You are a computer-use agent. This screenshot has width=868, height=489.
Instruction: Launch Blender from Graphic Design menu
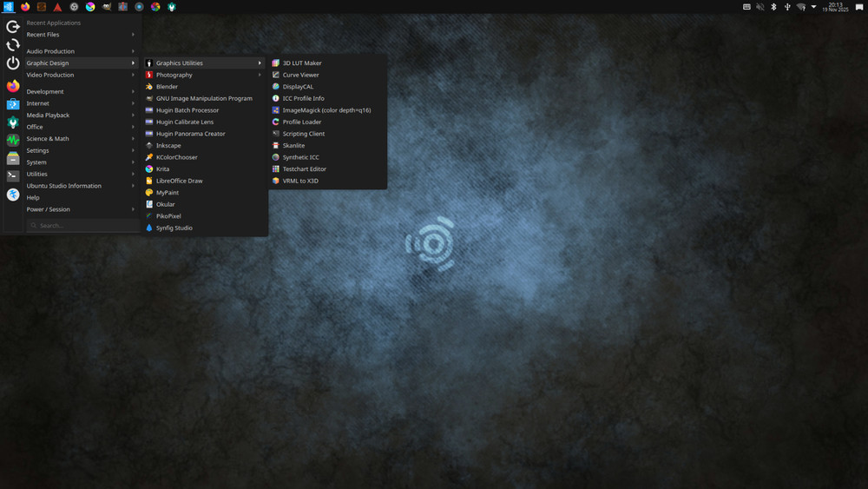pyautogui.click(x=204, y=86)
